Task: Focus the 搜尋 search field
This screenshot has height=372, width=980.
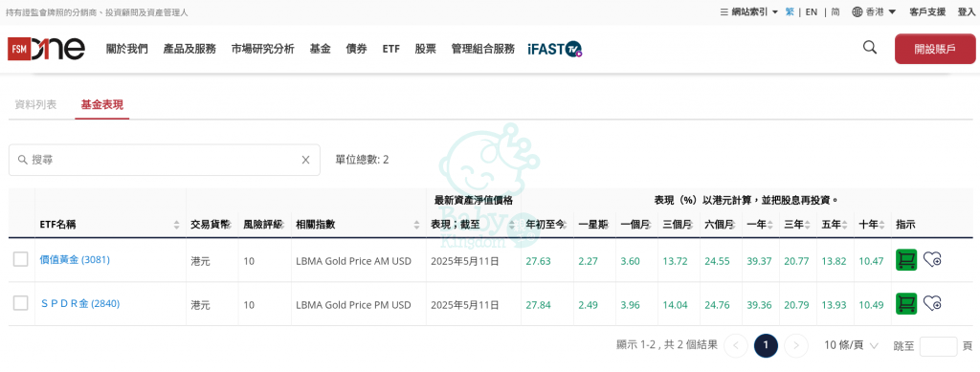Action: (164, 160)
